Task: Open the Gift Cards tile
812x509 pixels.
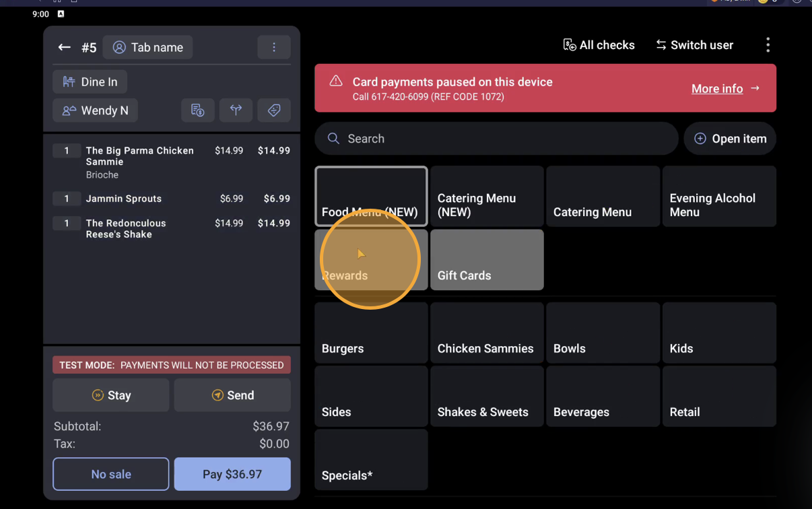Action: pos(487,260)
